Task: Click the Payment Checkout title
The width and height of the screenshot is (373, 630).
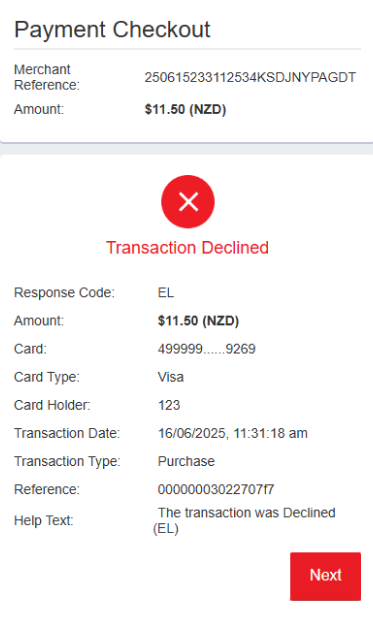Action: (x=112, y=29)
